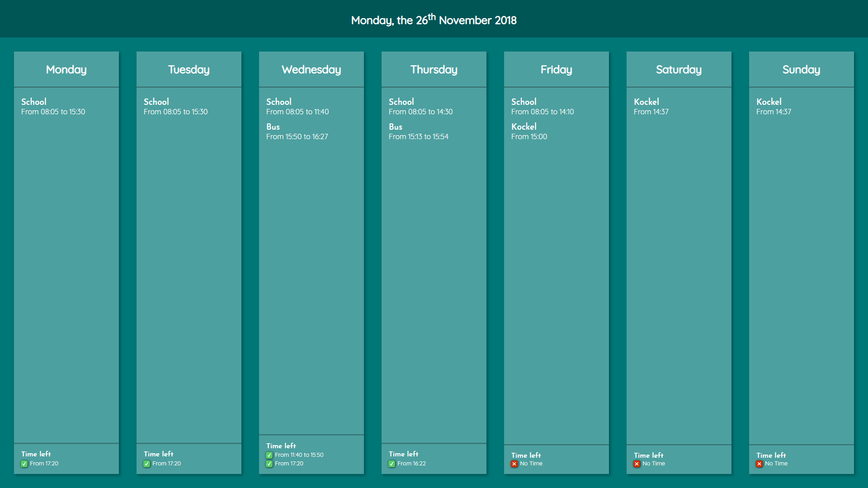
Task: Click Saturday's Kockel entry title
Action: [x=646, y=102]
